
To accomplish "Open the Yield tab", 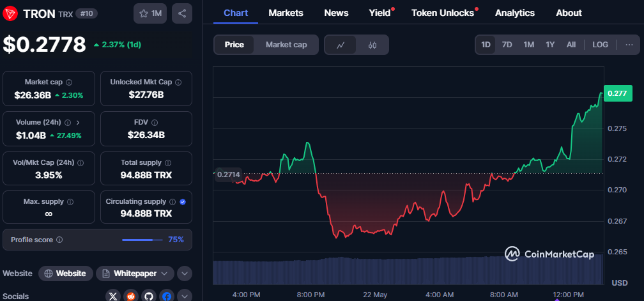I will (380, 13).
